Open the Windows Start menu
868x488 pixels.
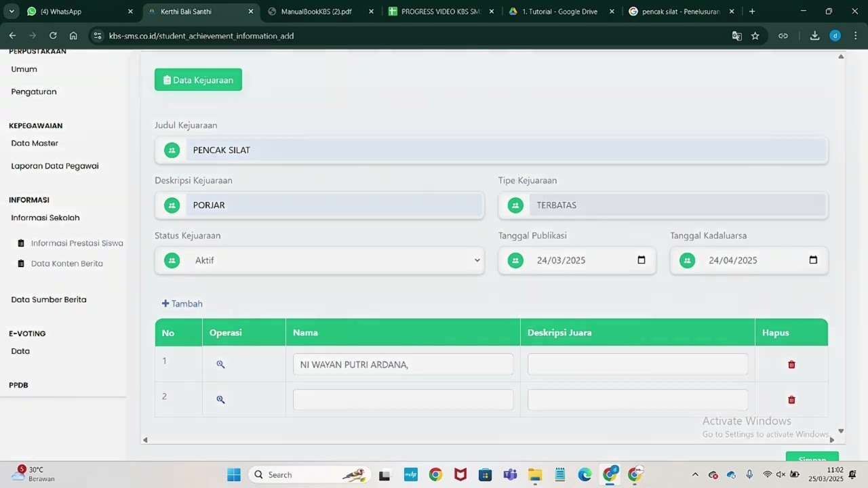click(233, 474)
